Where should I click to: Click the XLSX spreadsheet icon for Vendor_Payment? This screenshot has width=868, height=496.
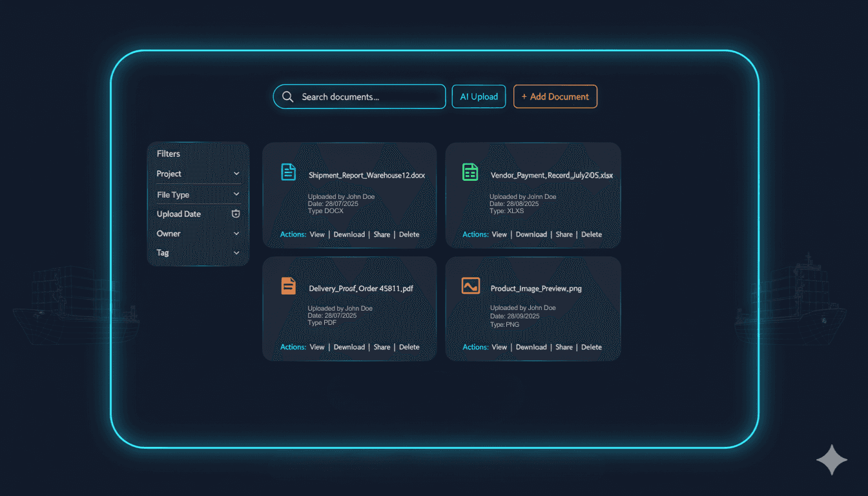(470, 172)
